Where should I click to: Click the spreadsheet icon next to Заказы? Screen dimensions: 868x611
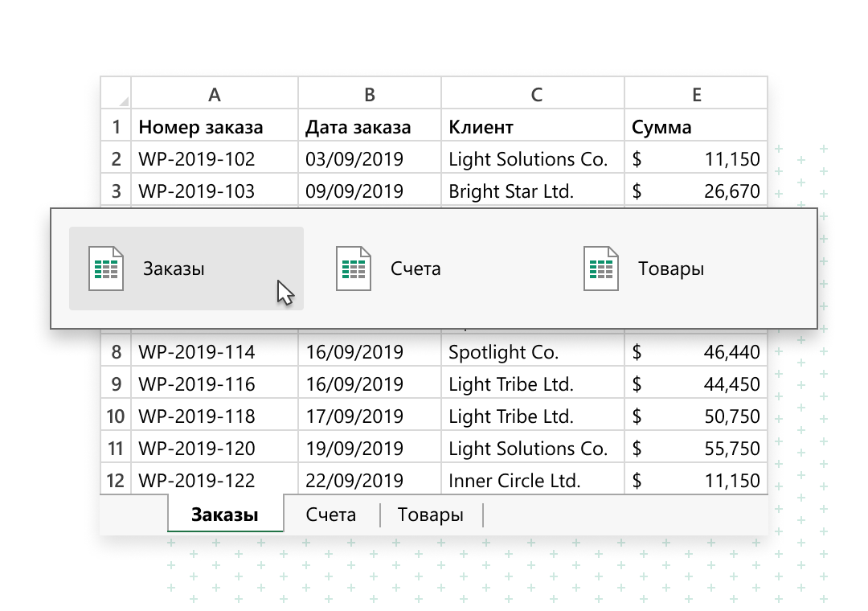click(107, 269)
